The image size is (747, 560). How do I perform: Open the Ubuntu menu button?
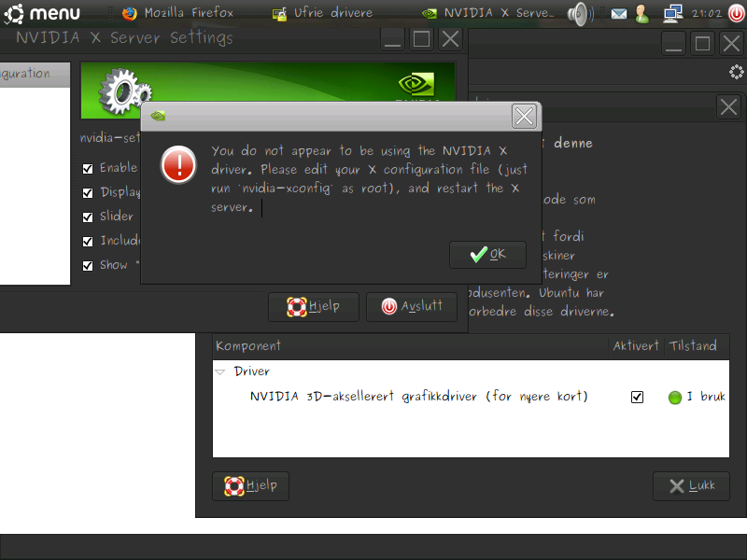(x=42, y=13)
